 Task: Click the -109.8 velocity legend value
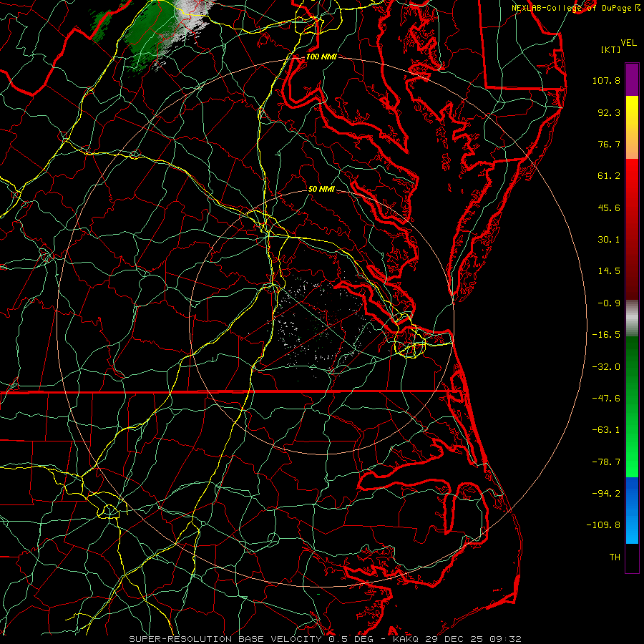[x=603, y=525]
